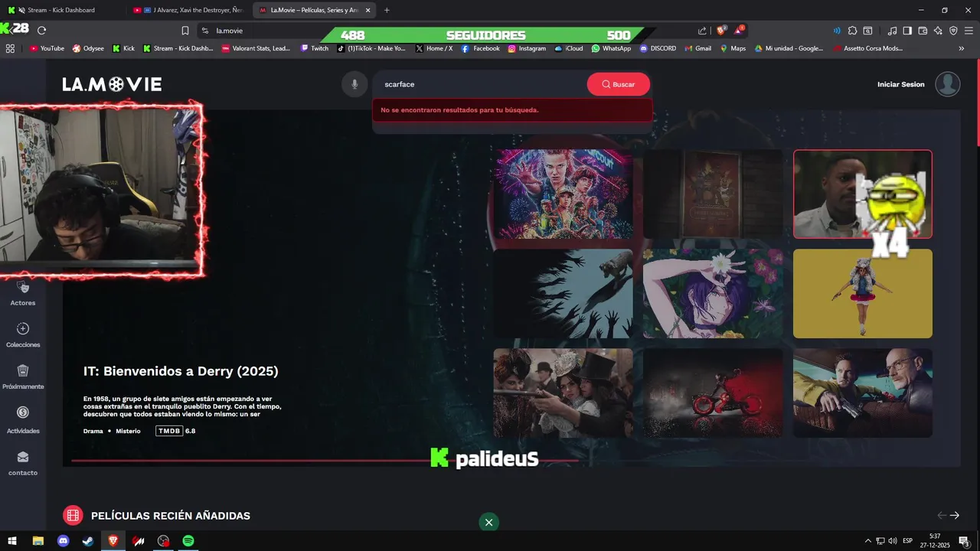980x551 pixels.
Task: Click previous arrow in Películas Recién Añadidas
Action: 942,516
